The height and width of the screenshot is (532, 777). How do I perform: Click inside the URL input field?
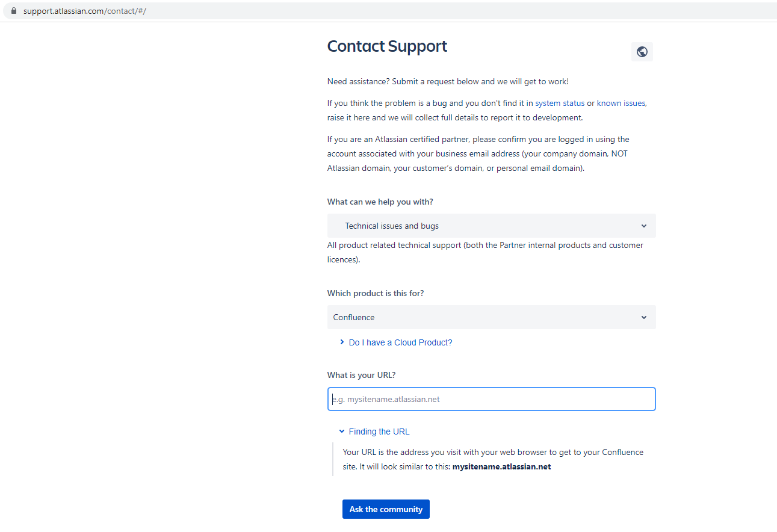491,398
